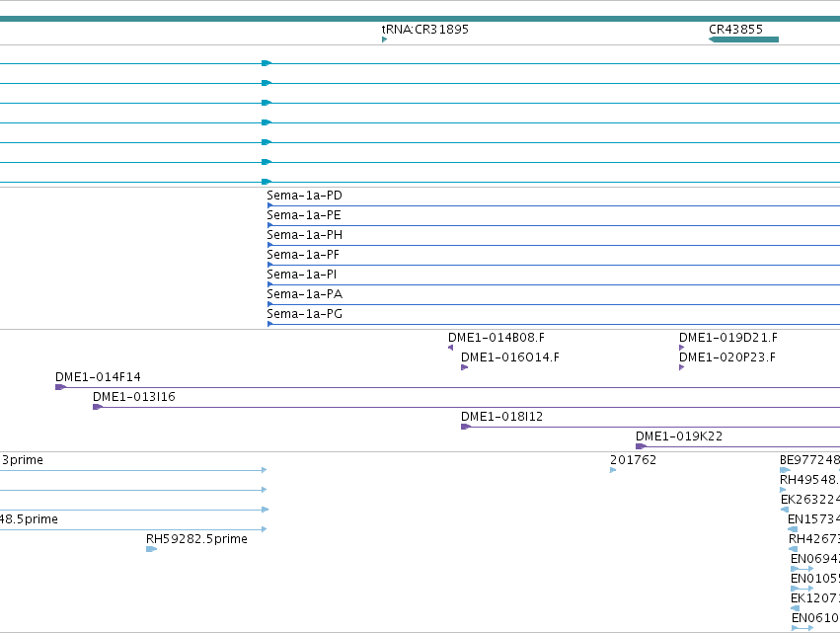Click the 48.5prime EST label

point(29,519)
